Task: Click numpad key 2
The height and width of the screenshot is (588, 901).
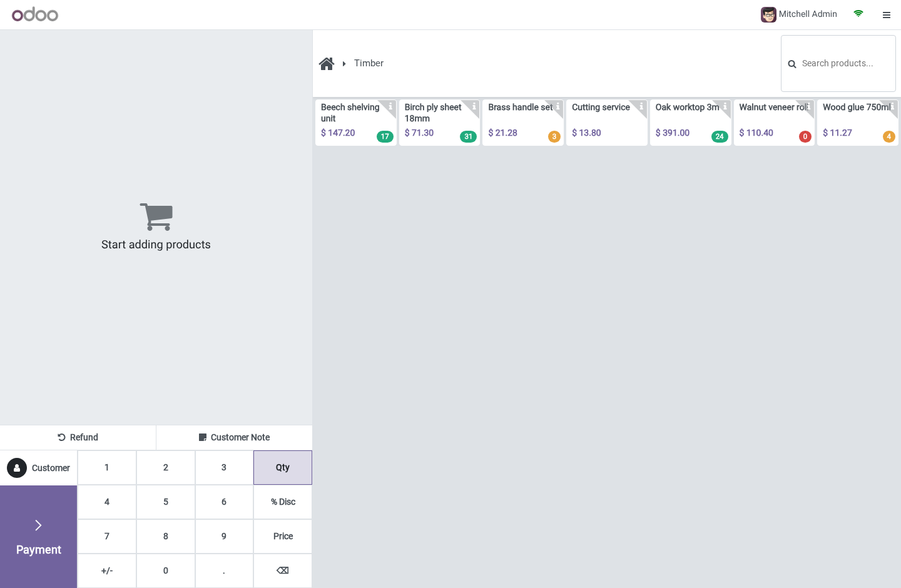Action: click(166, 467)
